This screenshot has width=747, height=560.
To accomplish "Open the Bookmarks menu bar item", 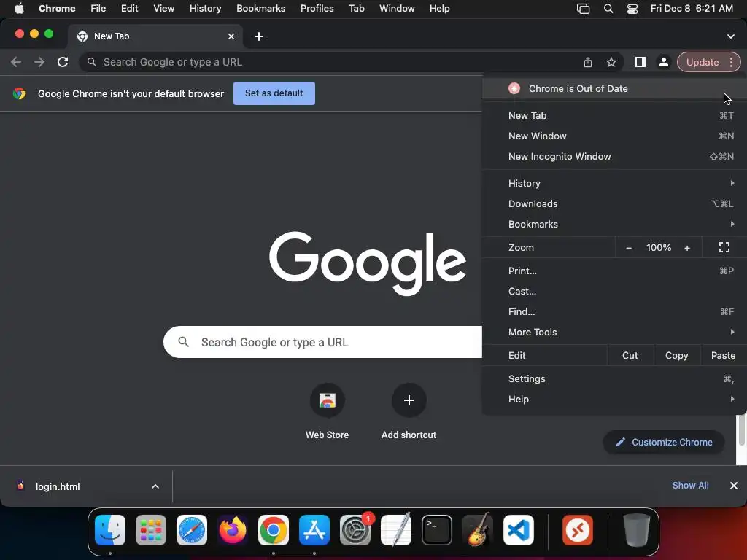I will tap(260, 9).
